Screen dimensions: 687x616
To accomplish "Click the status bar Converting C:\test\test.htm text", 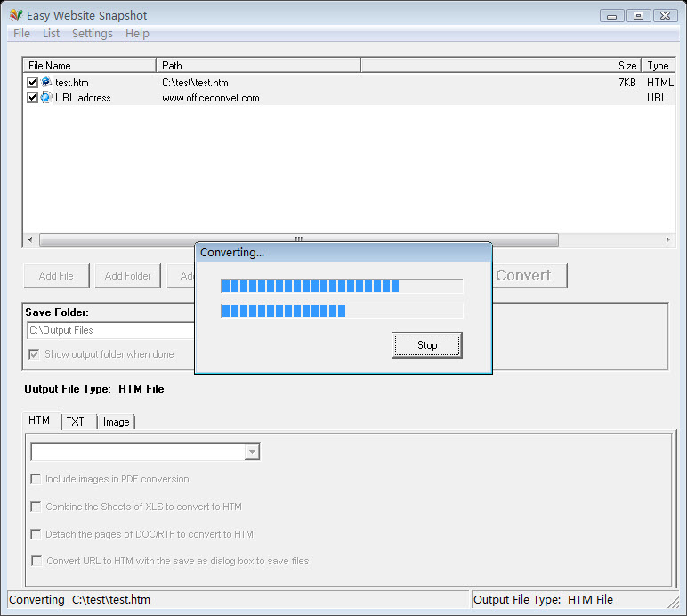I will (80, 599).
